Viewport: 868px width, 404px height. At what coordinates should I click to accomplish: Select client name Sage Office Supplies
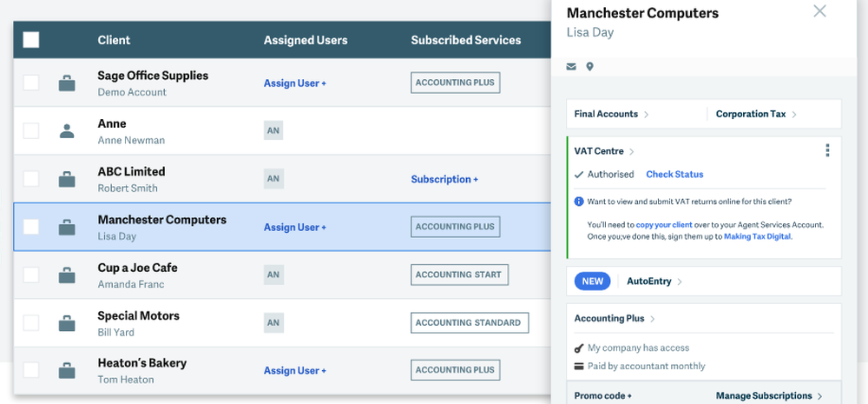(153, 76)
